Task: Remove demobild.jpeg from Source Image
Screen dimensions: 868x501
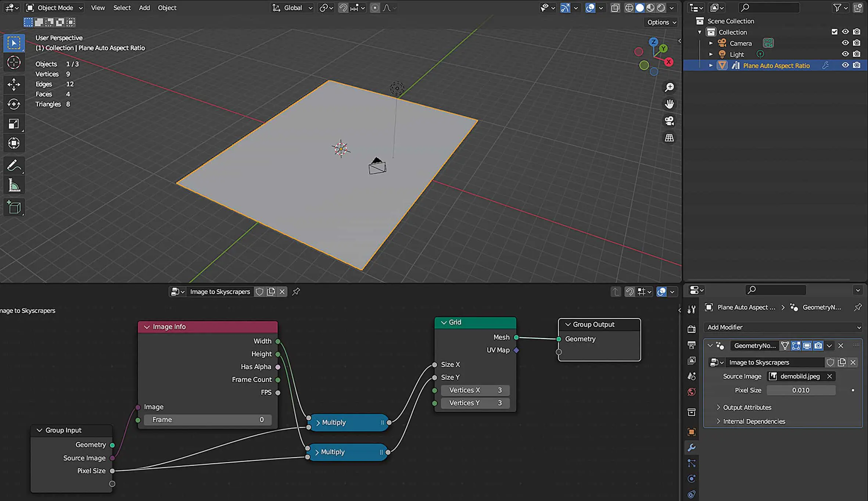Action: [829, 376]
